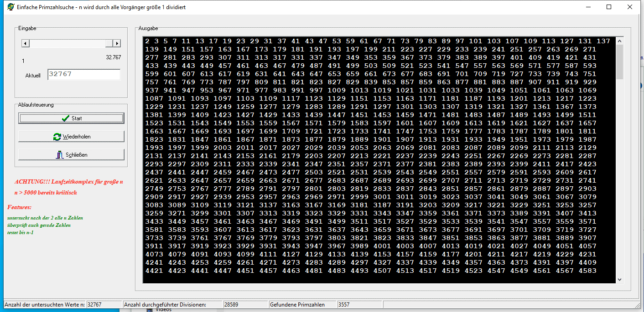
Task: Click the red 'Features:' heading
Action: pyautogui.click(x=19, y=207)
